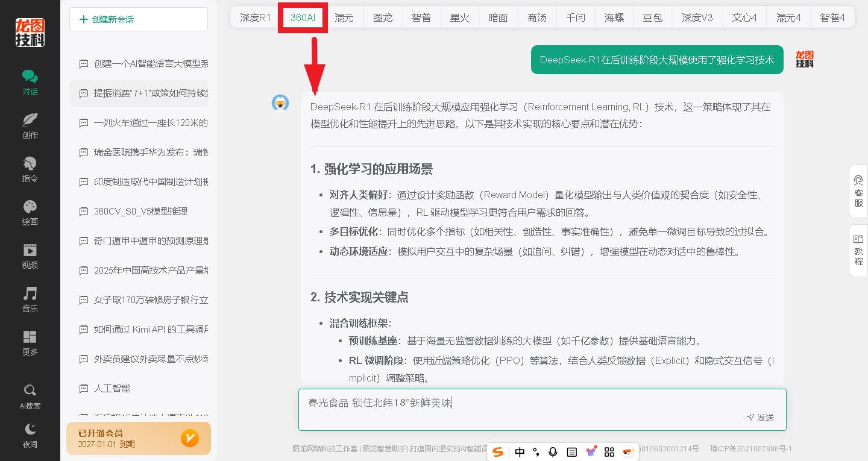Screen dimensions: 868x461
Task: Open the 音乐 music section
Action: (x=30, y=299)
